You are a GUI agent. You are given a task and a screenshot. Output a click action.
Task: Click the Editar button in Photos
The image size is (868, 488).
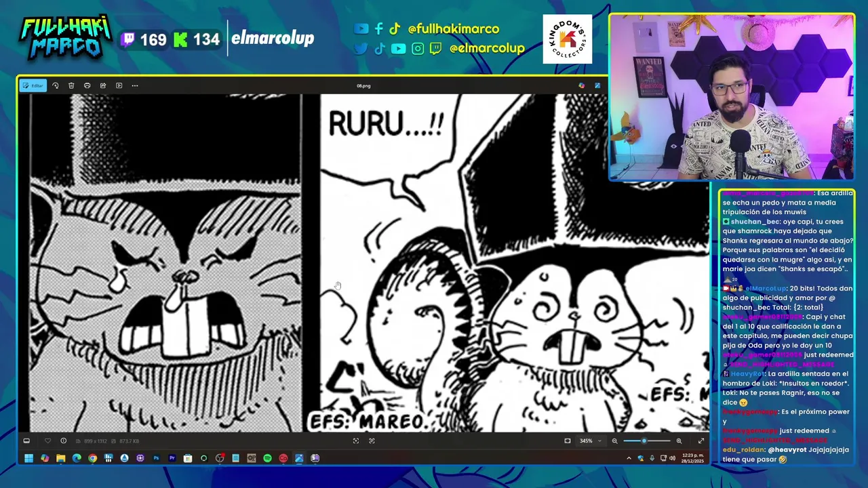[33, 85]
